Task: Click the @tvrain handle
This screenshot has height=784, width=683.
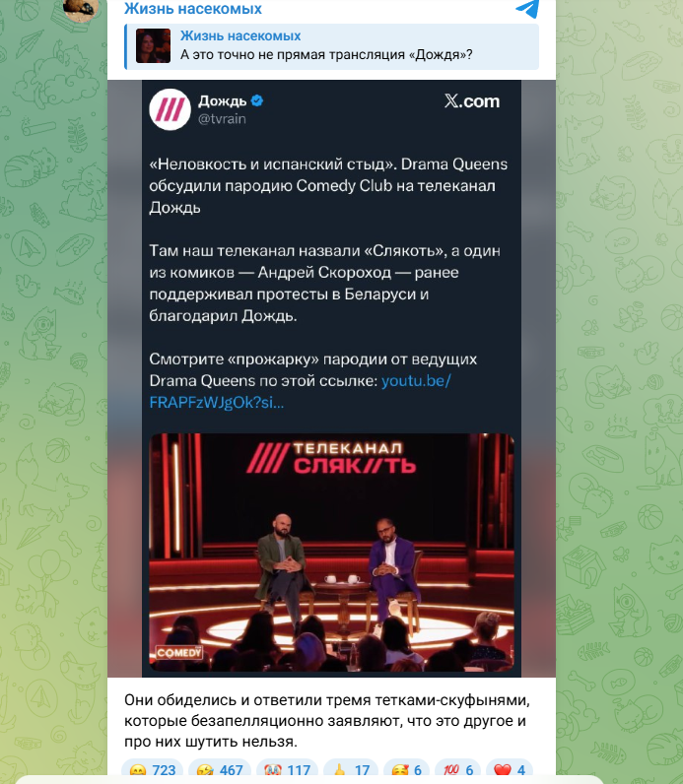Action: [x=222, y=119]
